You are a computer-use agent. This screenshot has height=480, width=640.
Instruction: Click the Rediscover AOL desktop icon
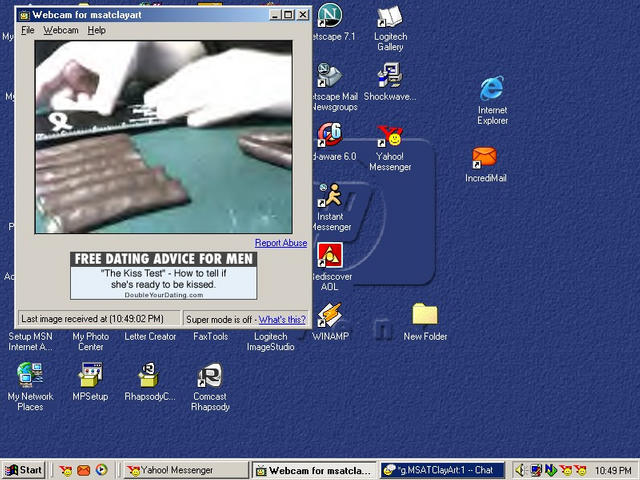click(330, 255)
